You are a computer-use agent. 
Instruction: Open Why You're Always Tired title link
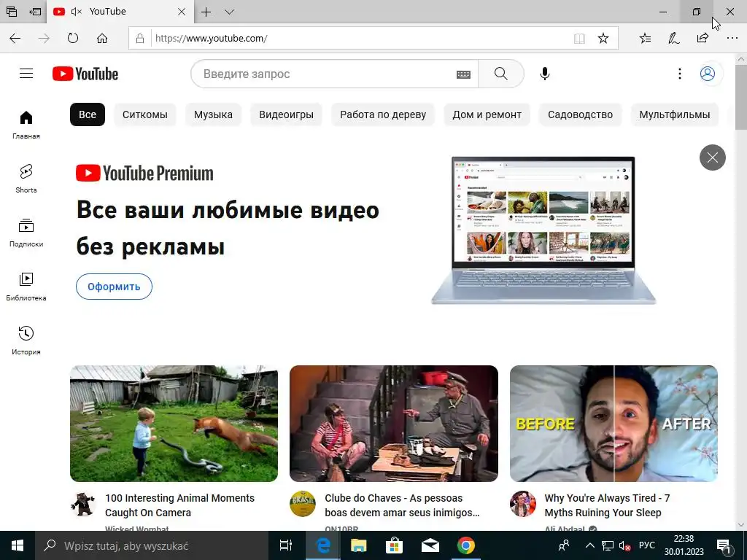(x=607, y=505)
